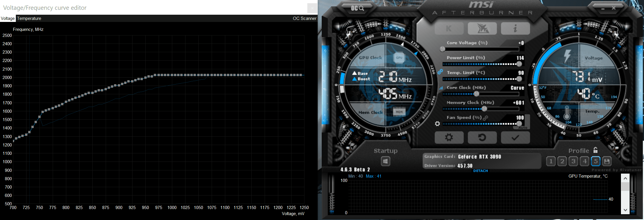Select profile slot 1
644x220 pixels.
(x=551, y=161)
